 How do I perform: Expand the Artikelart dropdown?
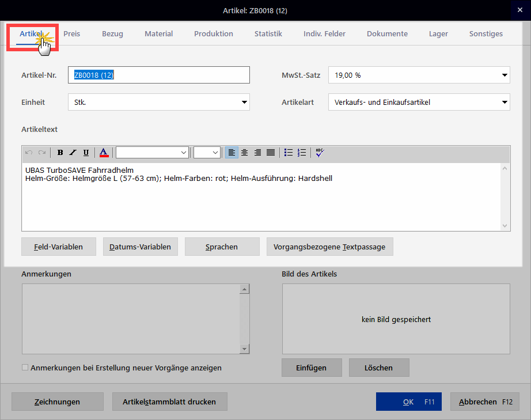505,103
